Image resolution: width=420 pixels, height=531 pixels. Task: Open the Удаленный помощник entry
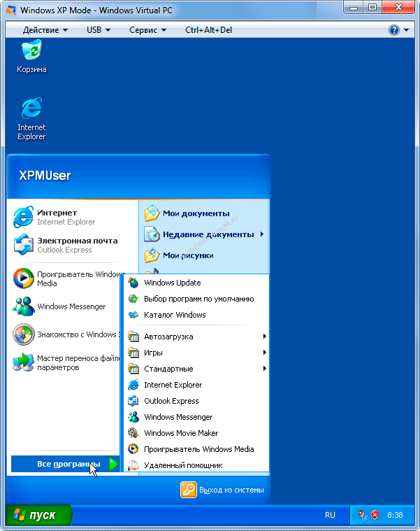(x=182, y=465)
